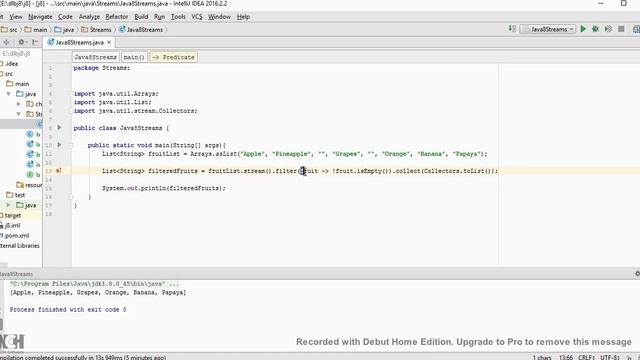Click -> Predicate breadcrumb above code
The height and width of the screenshot is (360, 640).
click(x=173, y=57)
